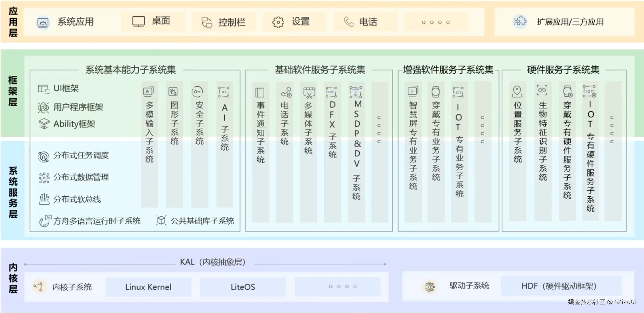644x313 pixels.
Task: Click the 方舟多语言运行时 icon
Action: [45, 221]
